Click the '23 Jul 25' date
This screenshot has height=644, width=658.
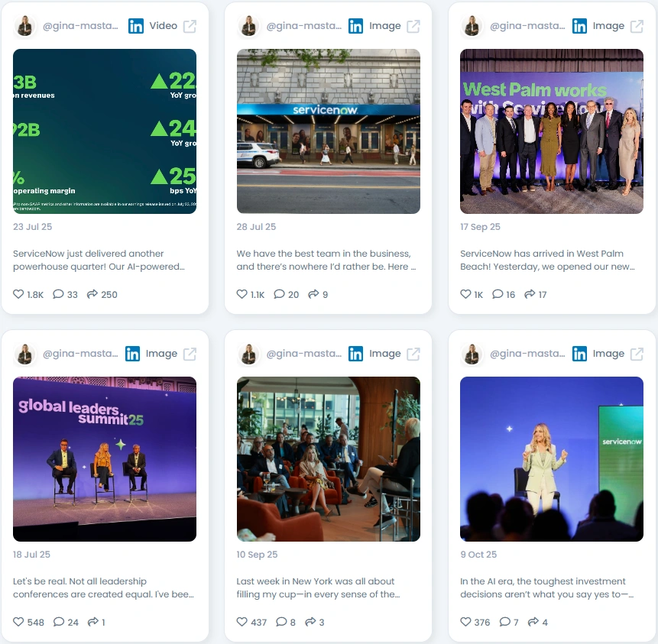[32, 227]
